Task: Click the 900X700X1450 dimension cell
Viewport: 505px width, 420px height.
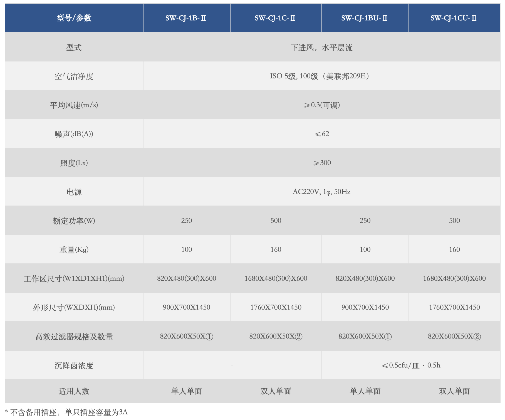Action: click(x=186, y=307)
